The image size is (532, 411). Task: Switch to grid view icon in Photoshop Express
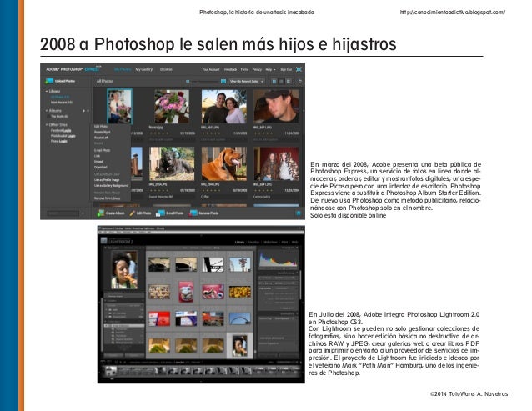click(274, 82)
